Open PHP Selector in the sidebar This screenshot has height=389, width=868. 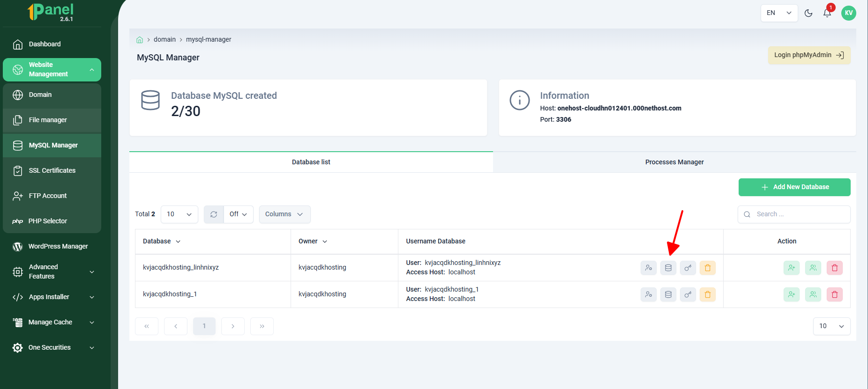tap(52, 221)
